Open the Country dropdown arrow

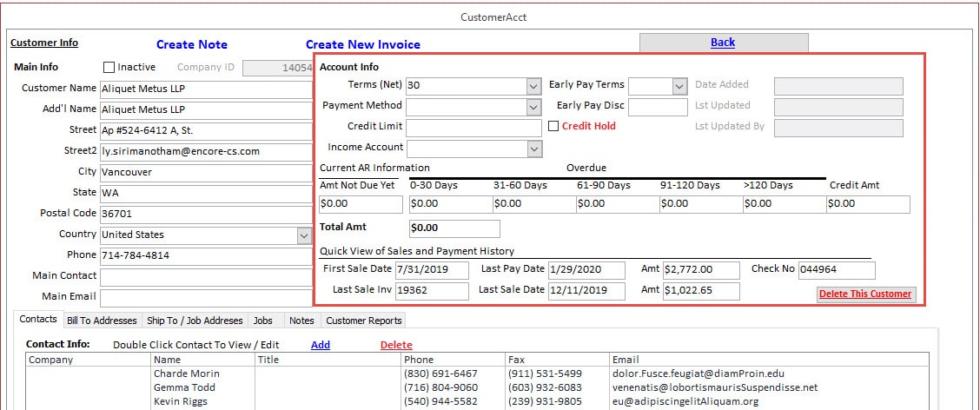tap(304, 235)
